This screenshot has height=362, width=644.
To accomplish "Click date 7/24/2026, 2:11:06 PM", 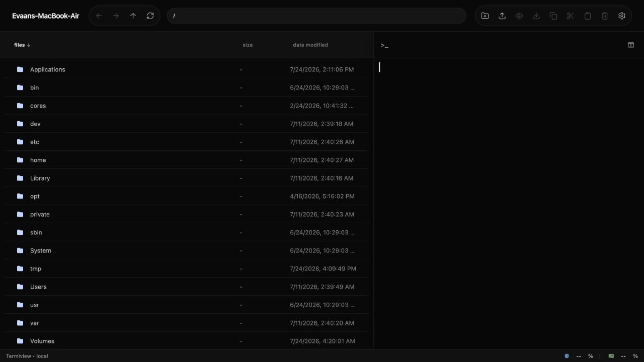I will [x=322, y=69].
